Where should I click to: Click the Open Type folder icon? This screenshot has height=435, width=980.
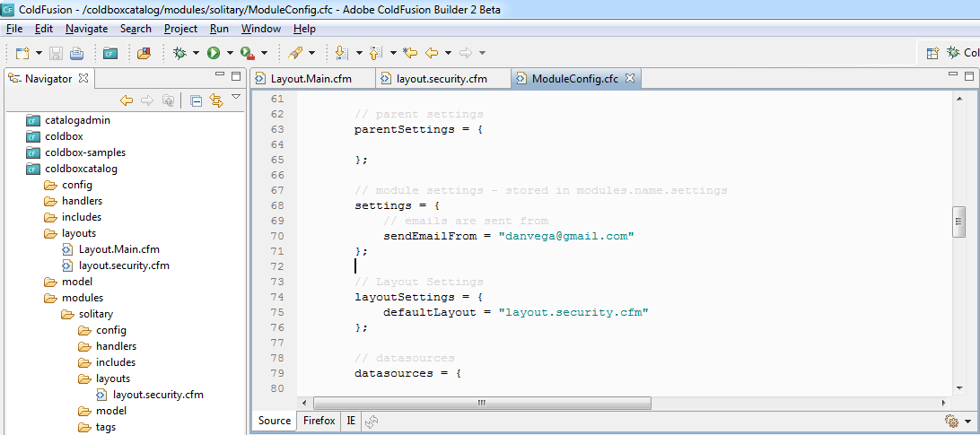pyautogui.click(x=144, y=54)
